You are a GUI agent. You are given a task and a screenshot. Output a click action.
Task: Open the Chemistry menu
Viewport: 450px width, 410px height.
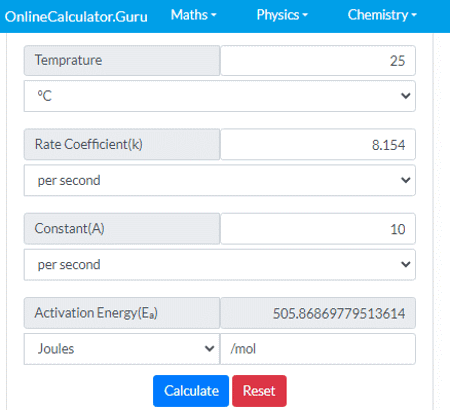point(382,15)
